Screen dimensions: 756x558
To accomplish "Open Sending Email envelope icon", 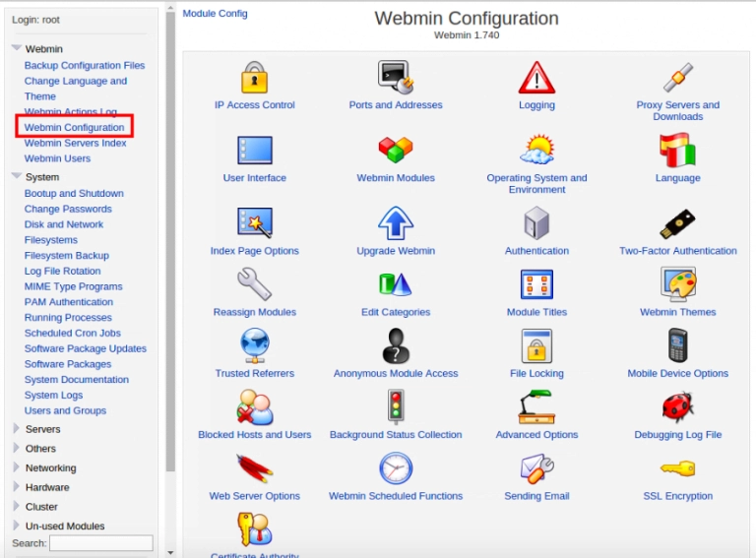I will 536,467.
